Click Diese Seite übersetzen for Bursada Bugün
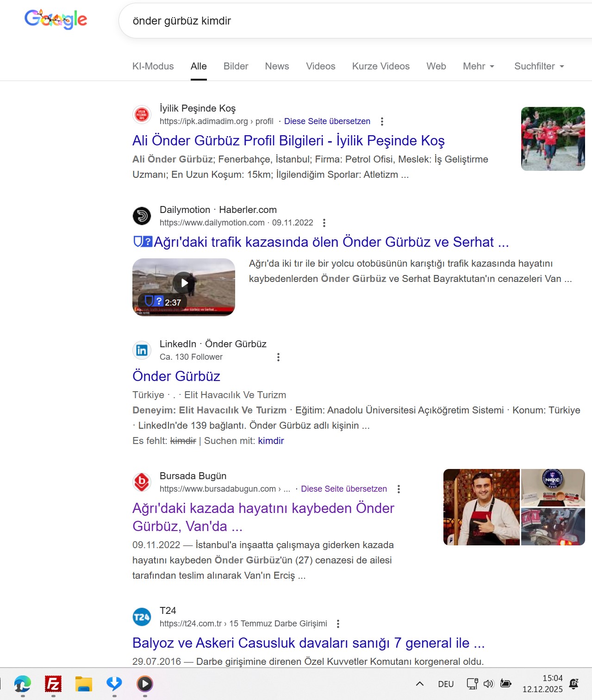Image resolution: width=592 pixels, height=700 pixels. tap(343, 489)
